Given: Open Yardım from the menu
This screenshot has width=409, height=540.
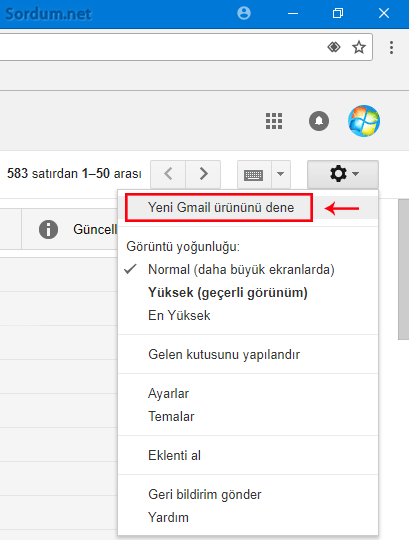Looking at the screenshot, I should (248, 517).
